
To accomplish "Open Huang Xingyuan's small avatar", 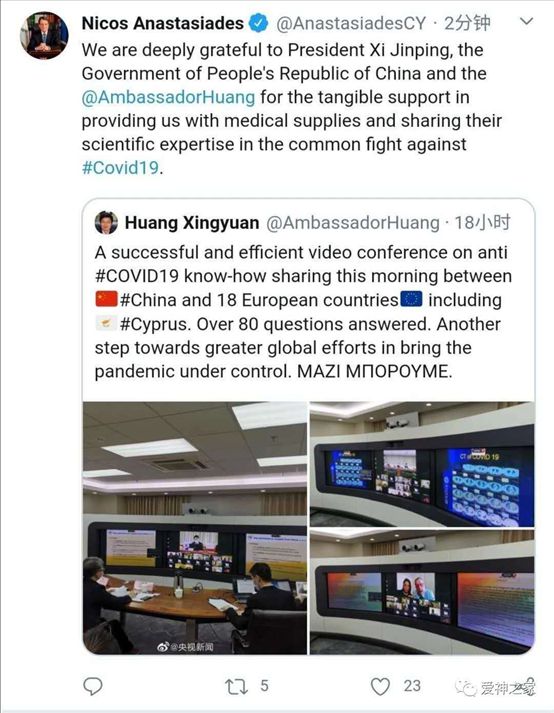I will [x=106, y=223].
